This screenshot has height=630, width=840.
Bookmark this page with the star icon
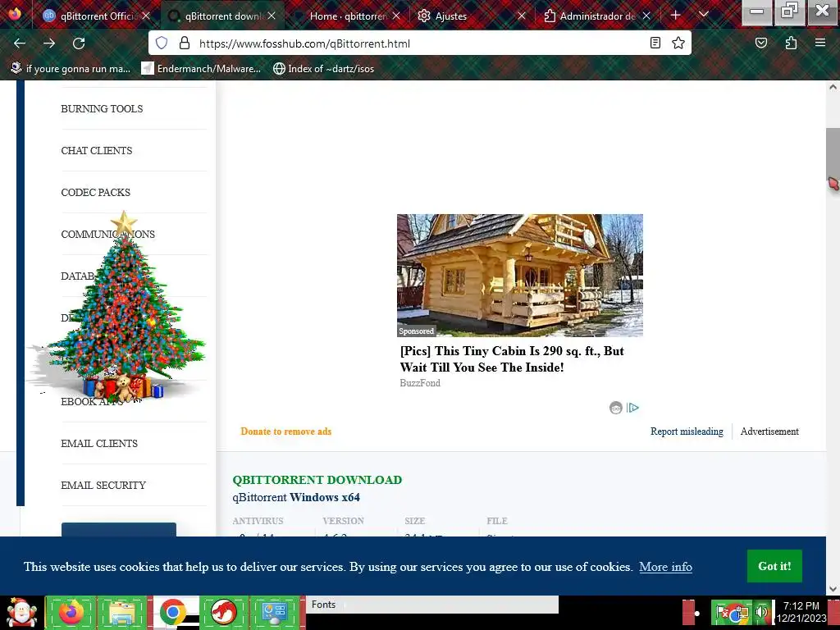pos(678,43)
